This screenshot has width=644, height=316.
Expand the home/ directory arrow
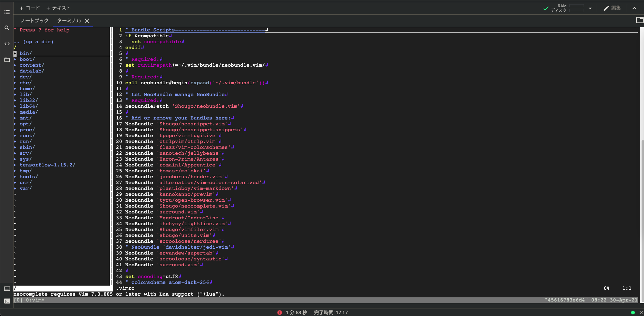pyautogui.click(x=15, y=89)
